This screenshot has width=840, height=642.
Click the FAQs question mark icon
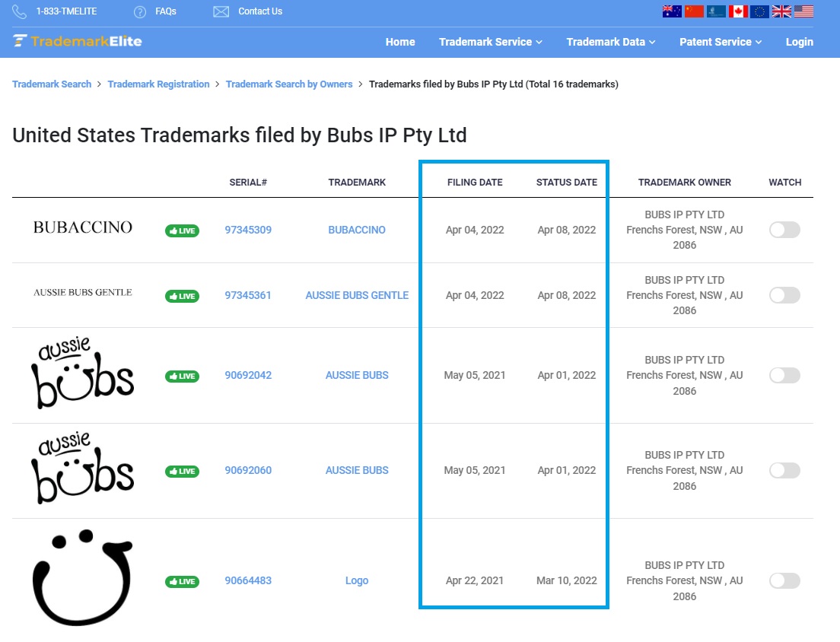pos(140,11)
